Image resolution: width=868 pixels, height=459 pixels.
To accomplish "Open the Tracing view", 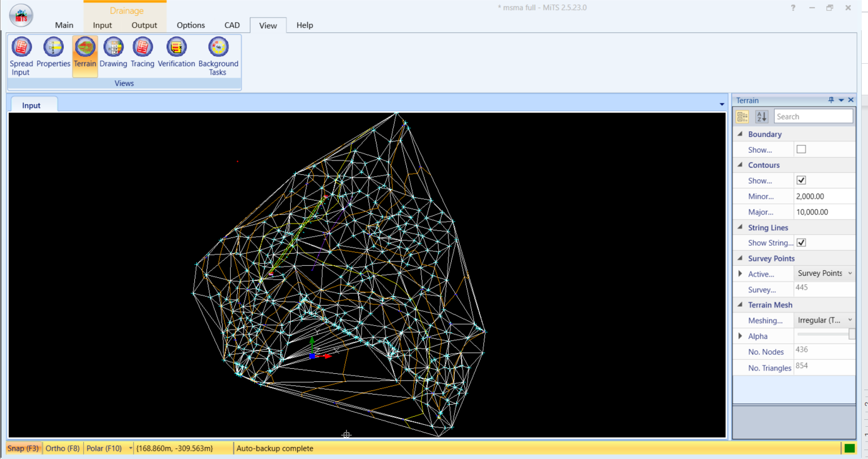I will (143, 52).
